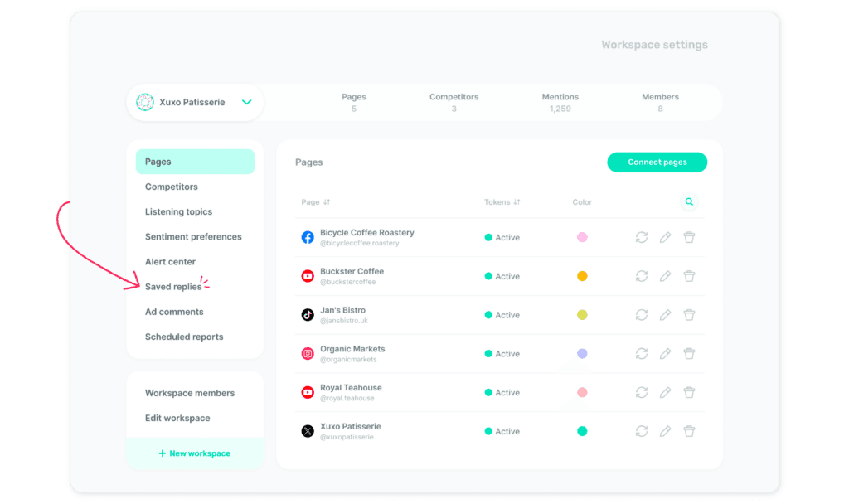
Task: Open Alert center in sidebar
Action: [x=170, y=261]
